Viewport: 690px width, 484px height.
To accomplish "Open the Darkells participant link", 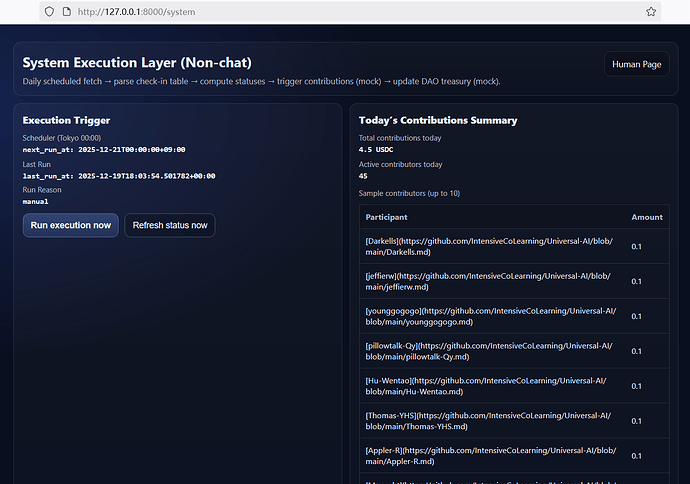I will pos(488,246).
